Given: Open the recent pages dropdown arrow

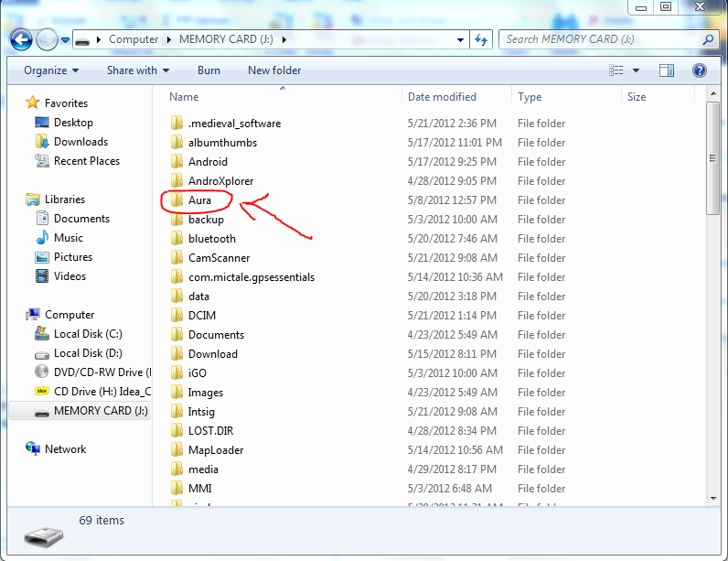Looking at the screenshot, I should (66, 40).
